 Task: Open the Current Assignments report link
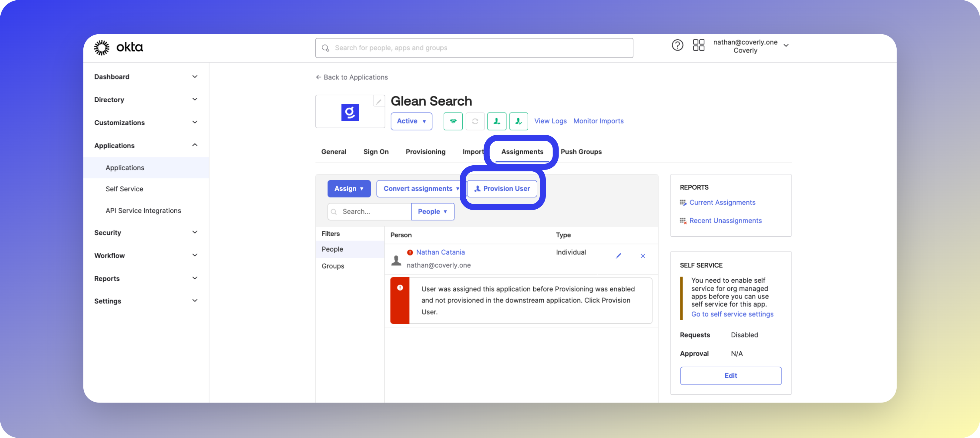coord(722,202)
